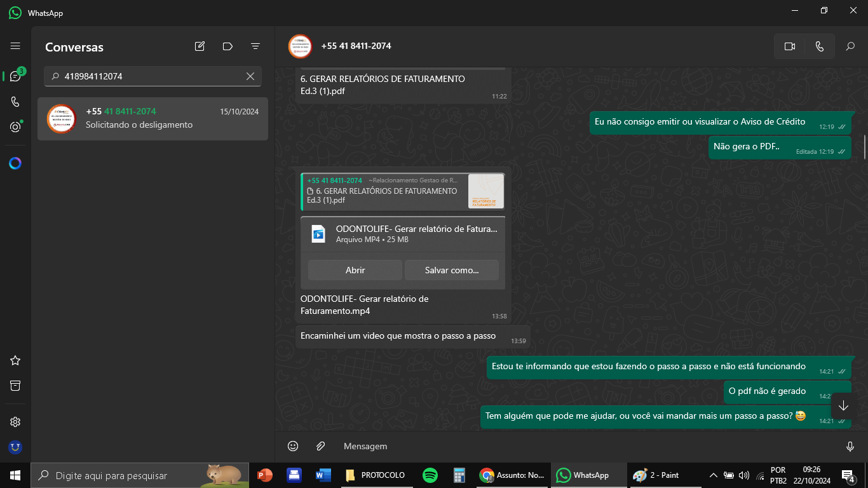
Task: Start a video call with the contact
Action: (790, 46)
